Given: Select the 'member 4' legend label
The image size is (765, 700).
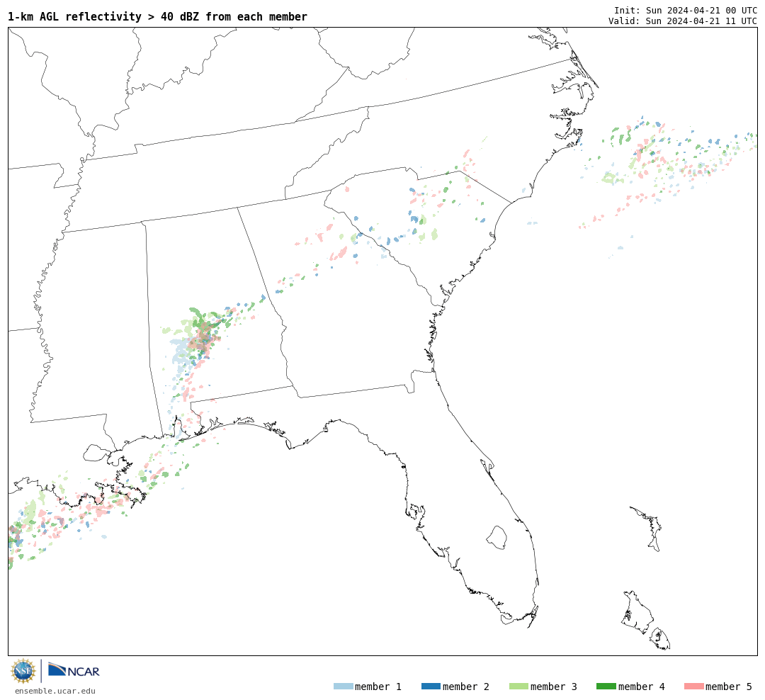Looking at the screenshot, I should [641, 687].
